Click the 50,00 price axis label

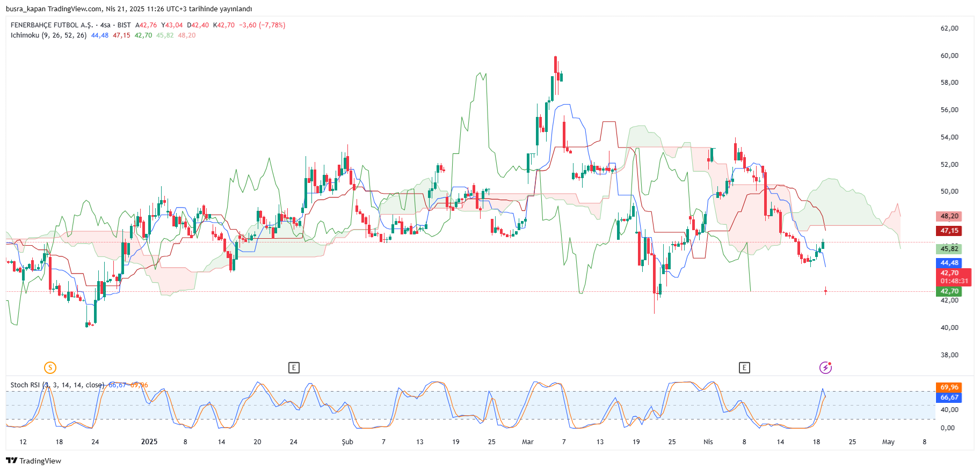949,192
